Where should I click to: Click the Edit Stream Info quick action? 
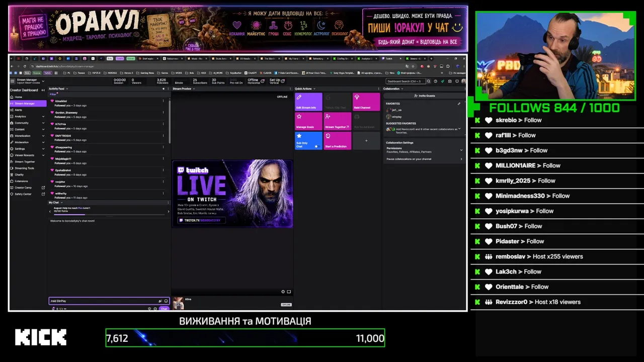click(308, 102)
